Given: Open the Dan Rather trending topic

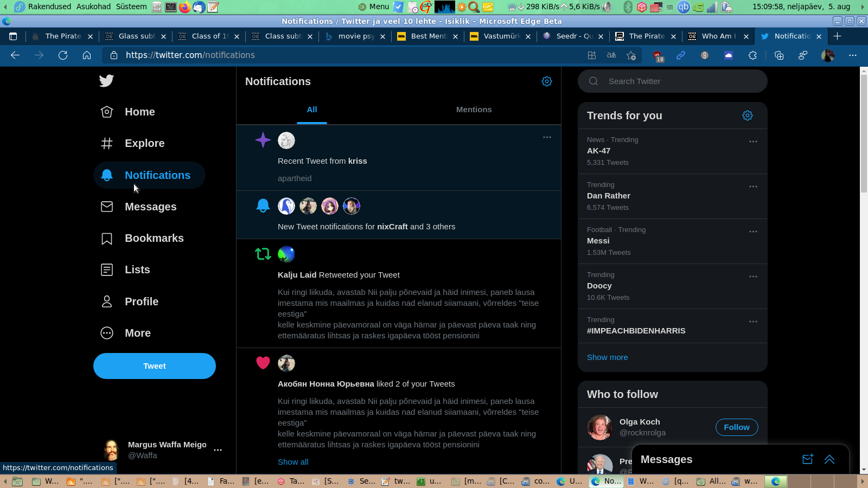Looking at the screenshot, I should [673, 196].
